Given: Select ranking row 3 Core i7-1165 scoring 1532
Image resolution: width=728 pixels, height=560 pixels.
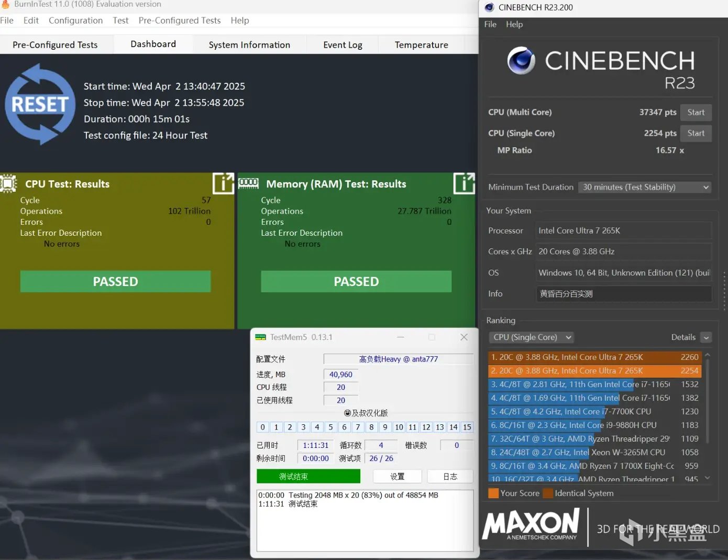Looking at the screenshot, I should tap(594, 385).
